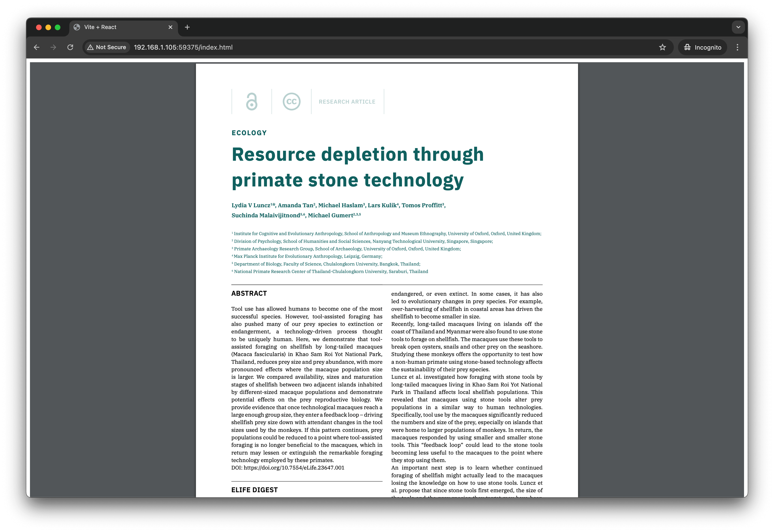Click author name Michael Gumert
The width and height of the screenshot is (774, 532).
(330, 215)
